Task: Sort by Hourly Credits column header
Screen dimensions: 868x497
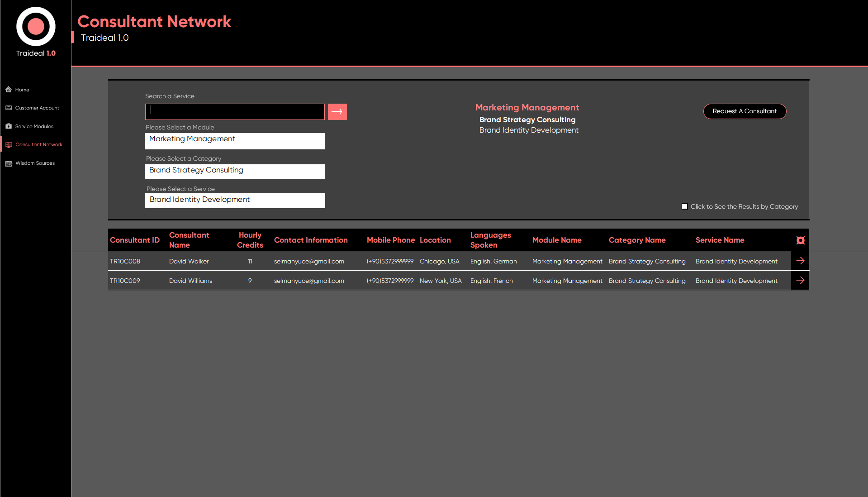Action: 250,240
